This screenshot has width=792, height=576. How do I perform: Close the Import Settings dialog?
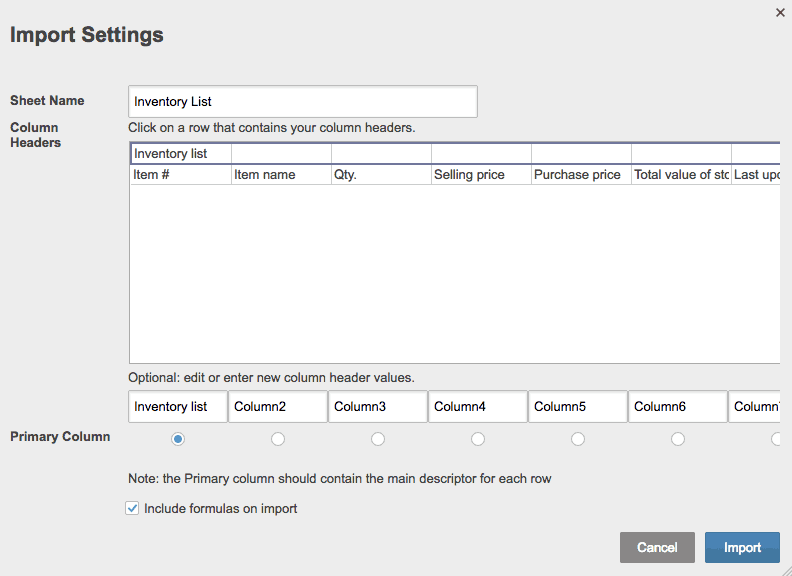[780, 13]
